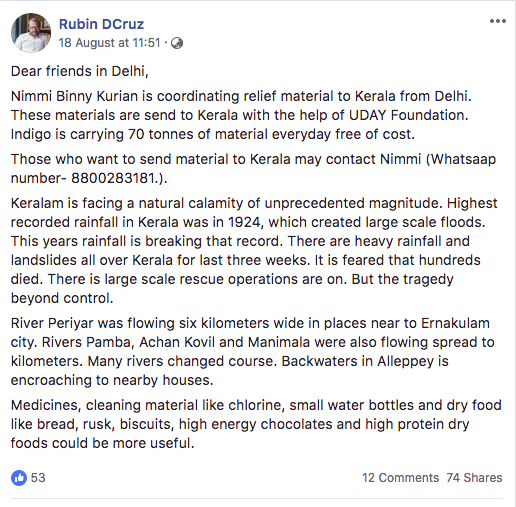
Task: Click the public globe privacy icon
Action: pyautogui.click(x=177, y=43)
